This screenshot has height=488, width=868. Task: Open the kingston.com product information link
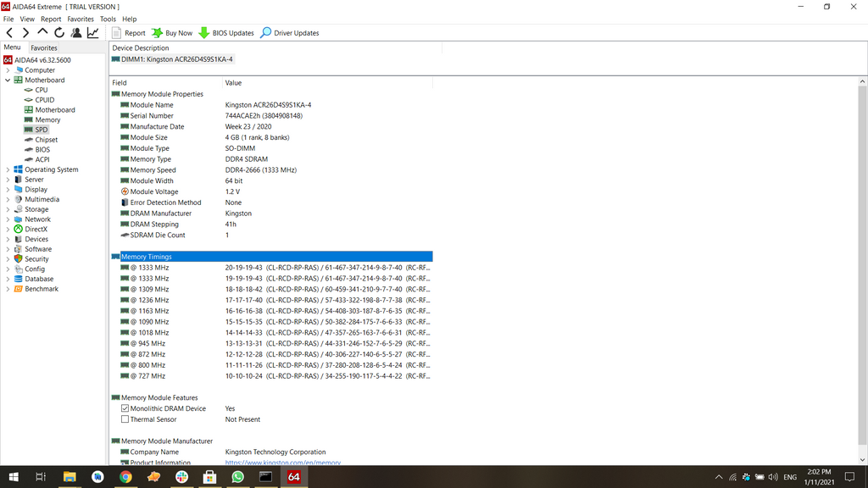coord(283,463)
